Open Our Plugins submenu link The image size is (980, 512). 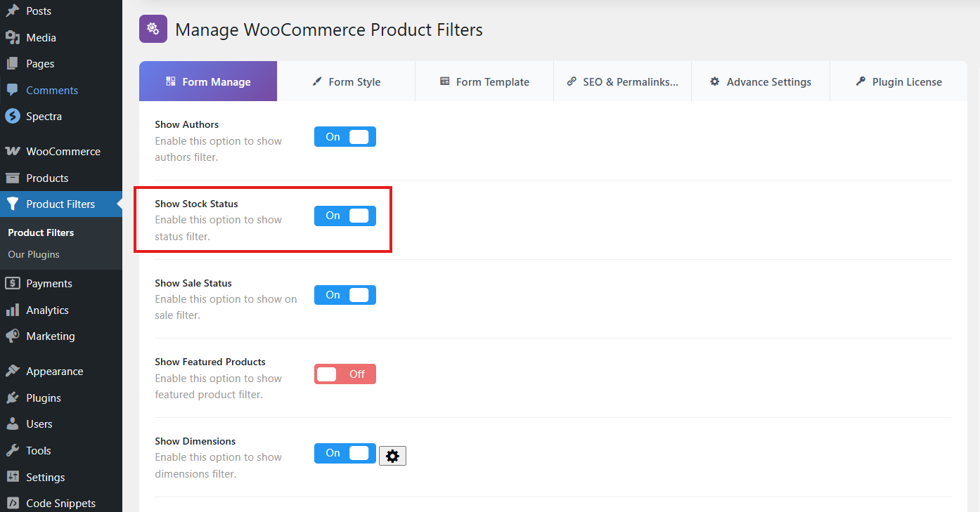pyautogui.click(x=34, y=254)
